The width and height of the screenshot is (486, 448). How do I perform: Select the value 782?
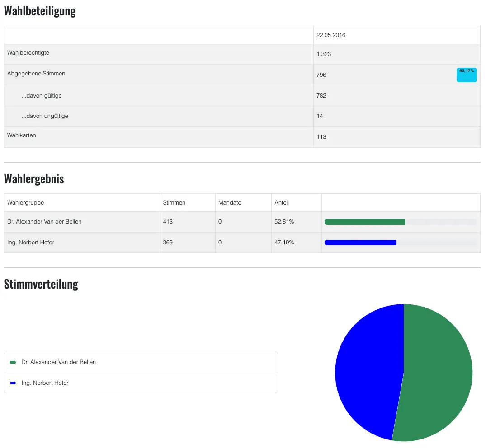point(321,95)
